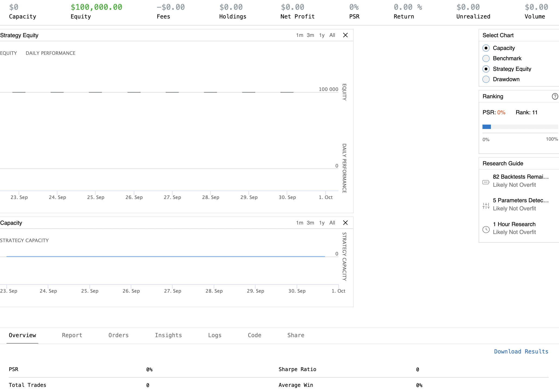Click the PSR ranking progress bar
559x392 pixels.
(520, 127)
